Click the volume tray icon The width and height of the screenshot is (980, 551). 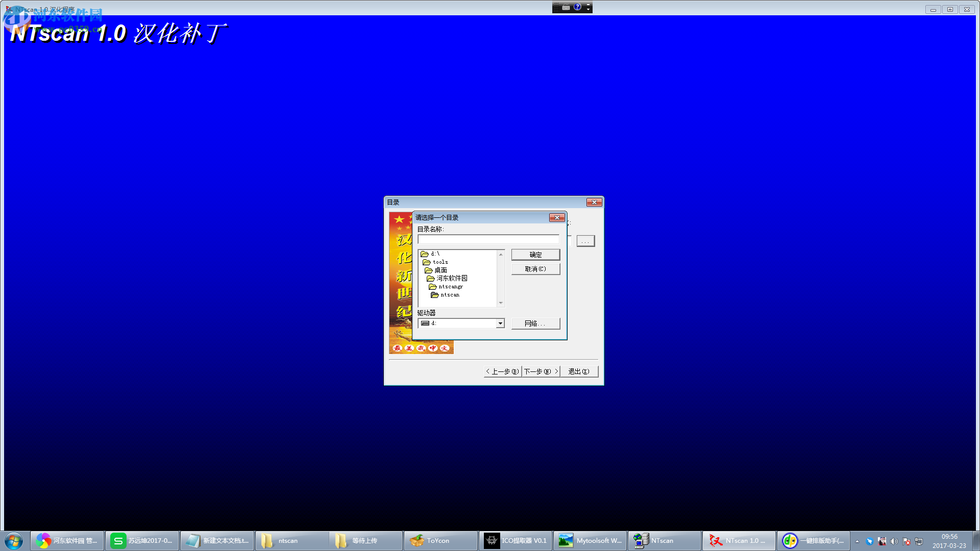(x=894, y=541)
